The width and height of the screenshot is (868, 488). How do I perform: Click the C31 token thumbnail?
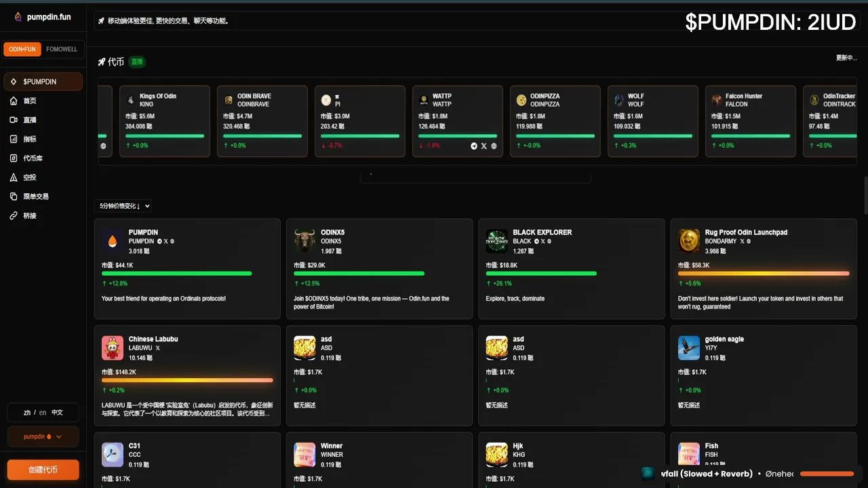click(113, 455)
